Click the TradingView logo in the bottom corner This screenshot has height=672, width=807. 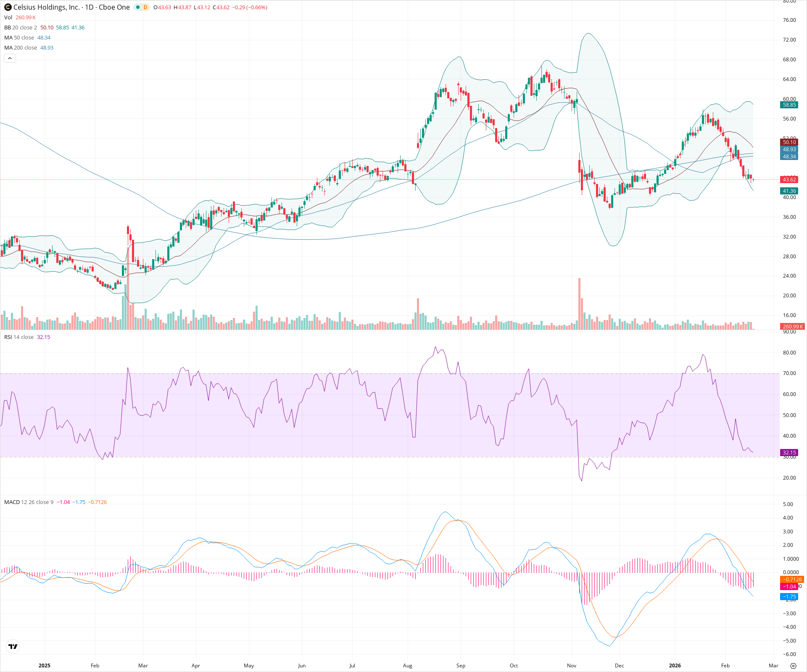(13, 646)
